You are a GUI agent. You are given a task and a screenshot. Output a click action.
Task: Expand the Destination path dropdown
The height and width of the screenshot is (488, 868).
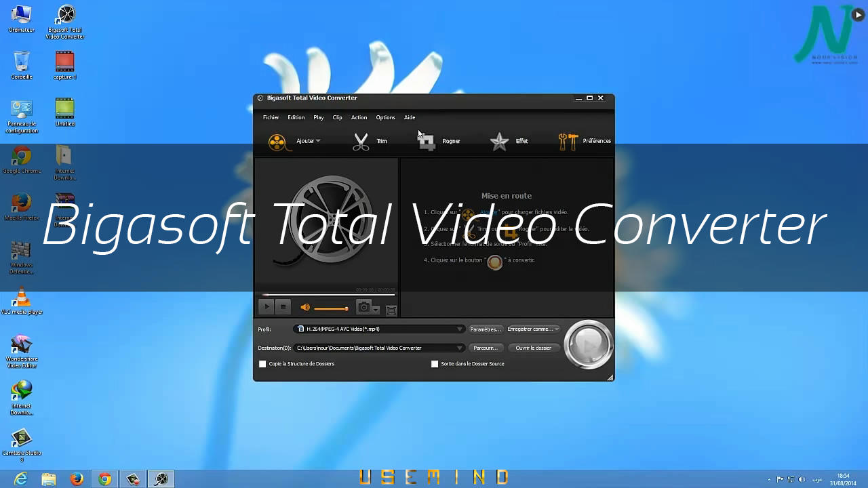[460, 348]
